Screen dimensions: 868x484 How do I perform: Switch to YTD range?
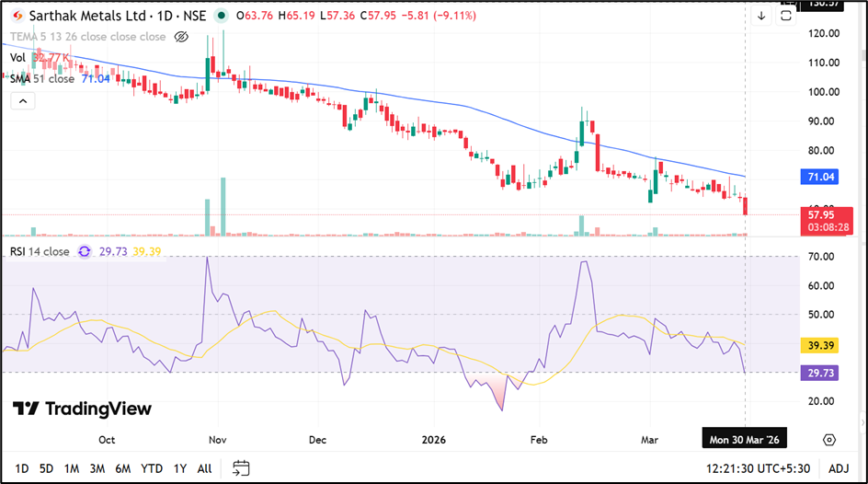click(151, 468)
